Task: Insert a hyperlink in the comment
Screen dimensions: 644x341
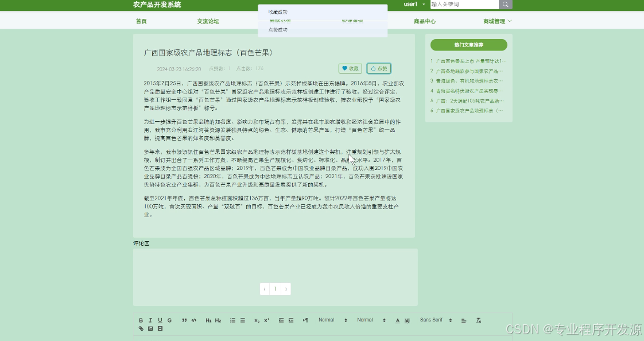Action: [141, 329]
